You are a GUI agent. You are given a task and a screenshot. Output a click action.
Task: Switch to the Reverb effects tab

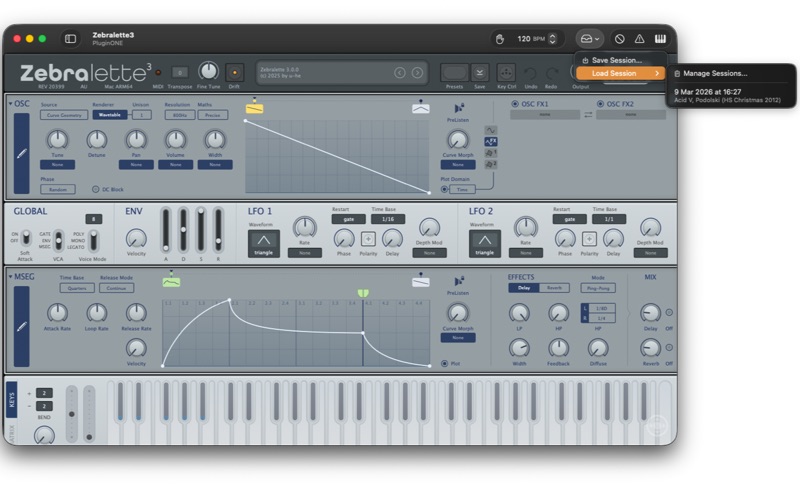coord(555,288)
